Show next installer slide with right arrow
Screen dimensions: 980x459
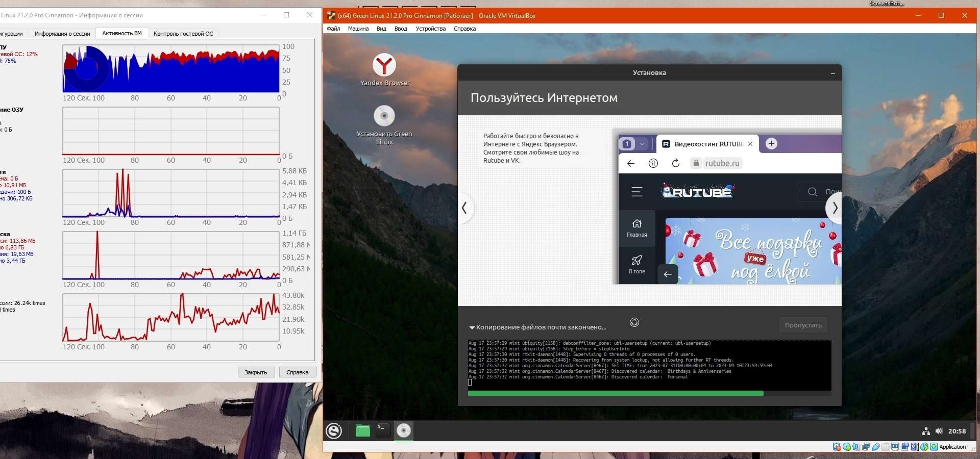point(834,208)
